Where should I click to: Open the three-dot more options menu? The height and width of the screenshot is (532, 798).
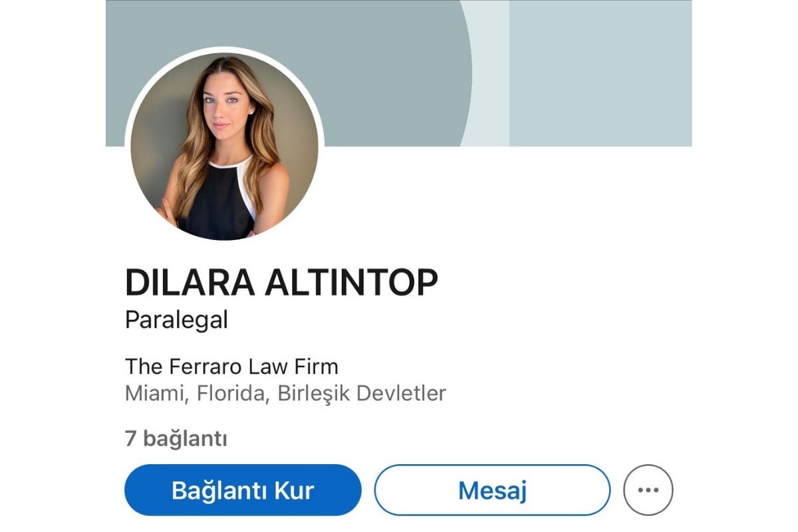pyautogui.click(x=648, y=490)
